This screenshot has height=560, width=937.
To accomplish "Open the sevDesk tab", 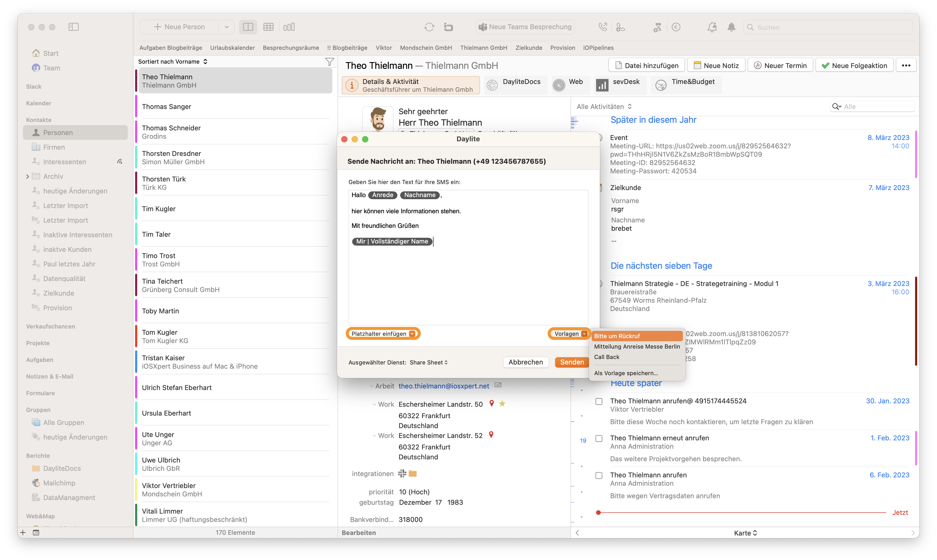I will coord(620,85).
